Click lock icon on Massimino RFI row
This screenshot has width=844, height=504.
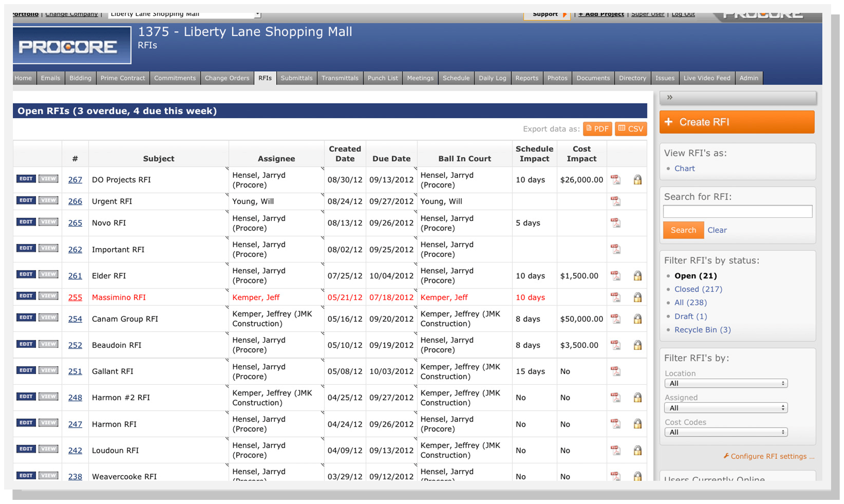(638, 297)
